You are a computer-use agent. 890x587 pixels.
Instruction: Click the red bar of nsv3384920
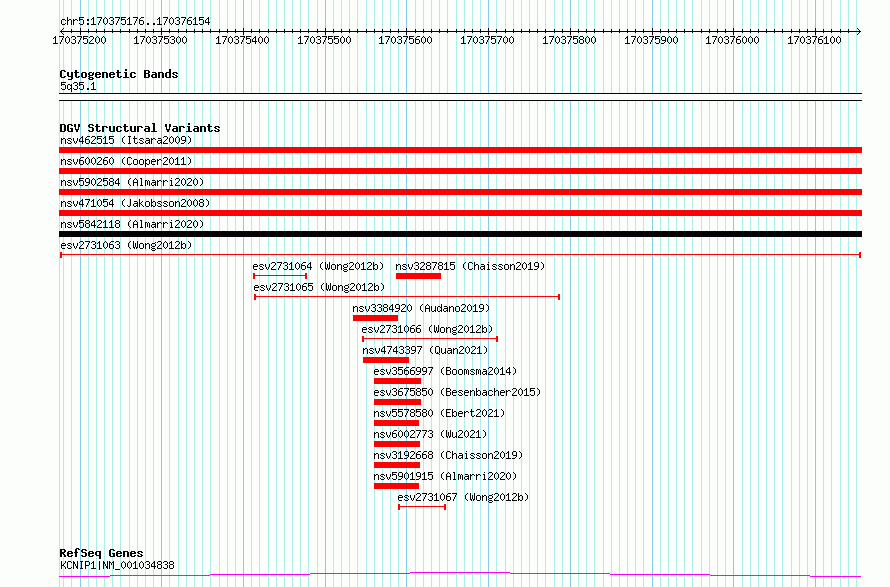coord(375,318)
